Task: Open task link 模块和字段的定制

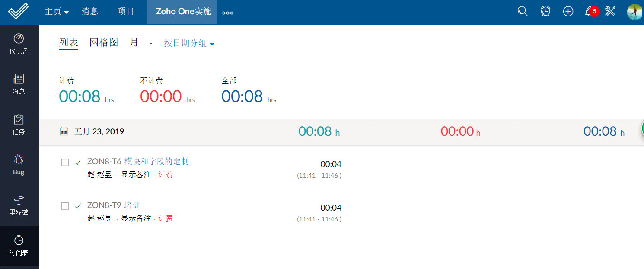Action: coord(156,162)
